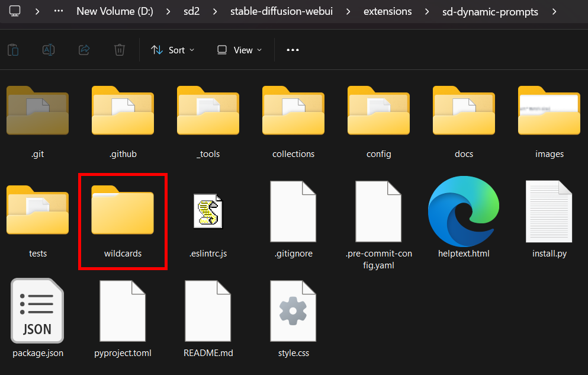This screenshot has width=588, height=375.
Task: Click the Share icon in toolbar
Action: click(84, 50)
